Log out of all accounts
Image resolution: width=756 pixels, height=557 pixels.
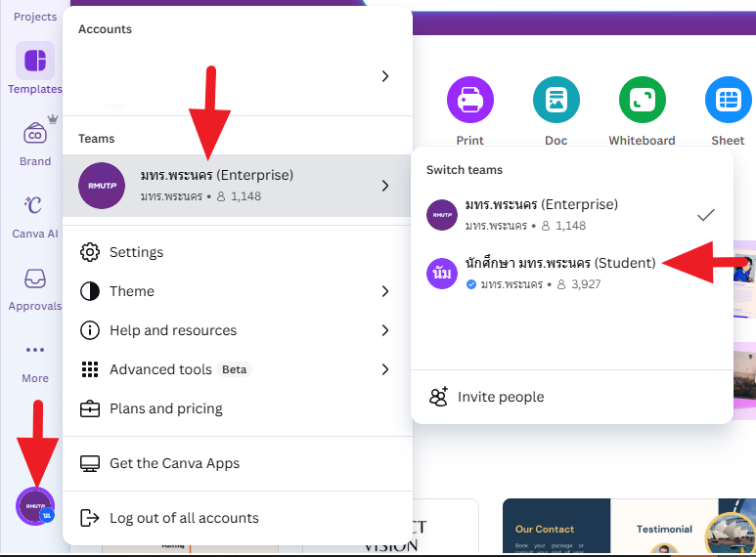pos(183,518)
